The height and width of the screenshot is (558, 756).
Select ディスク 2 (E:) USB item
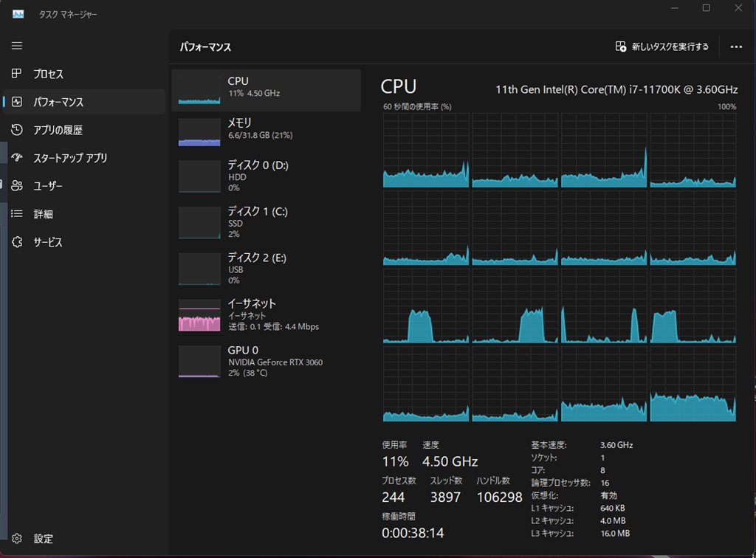click(266, 269)
